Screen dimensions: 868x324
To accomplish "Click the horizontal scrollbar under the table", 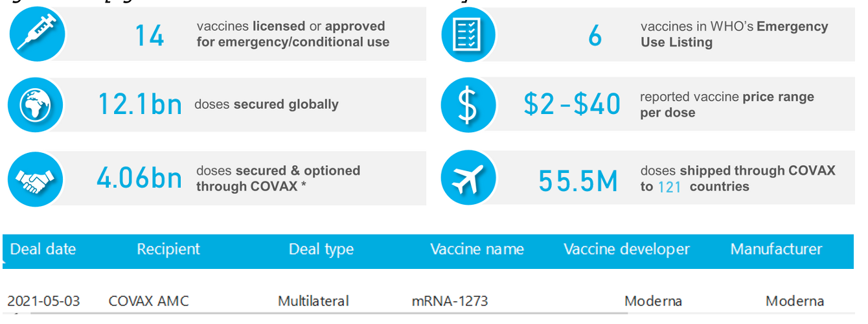I will (x=324, y=314).
